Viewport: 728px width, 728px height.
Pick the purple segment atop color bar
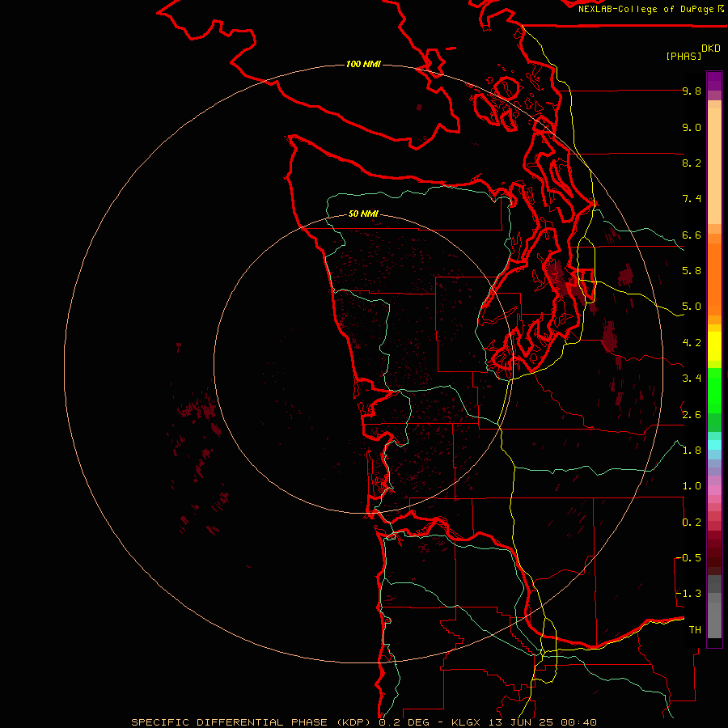click(x=714, y=81)
